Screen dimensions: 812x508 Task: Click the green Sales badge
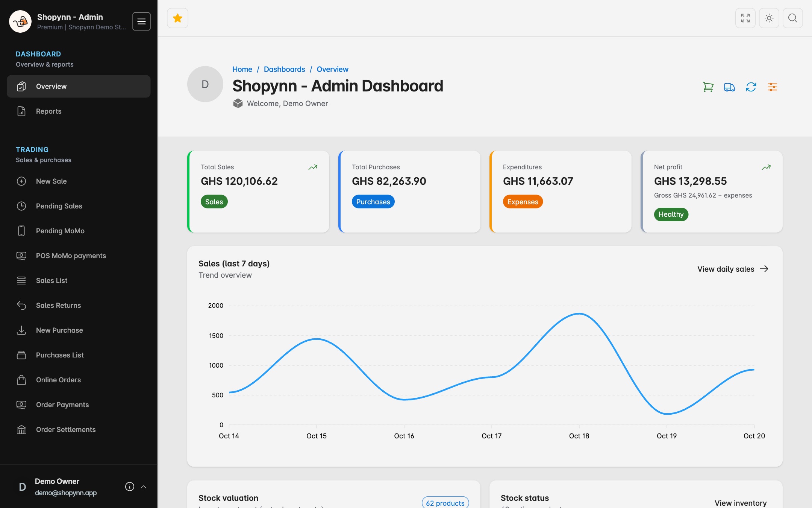coord(214,202)
